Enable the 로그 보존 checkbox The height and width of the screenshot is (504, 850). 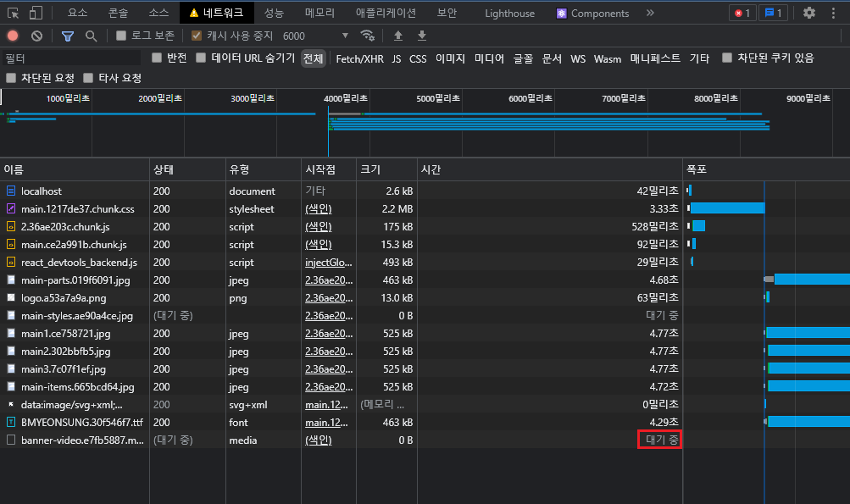121,36
